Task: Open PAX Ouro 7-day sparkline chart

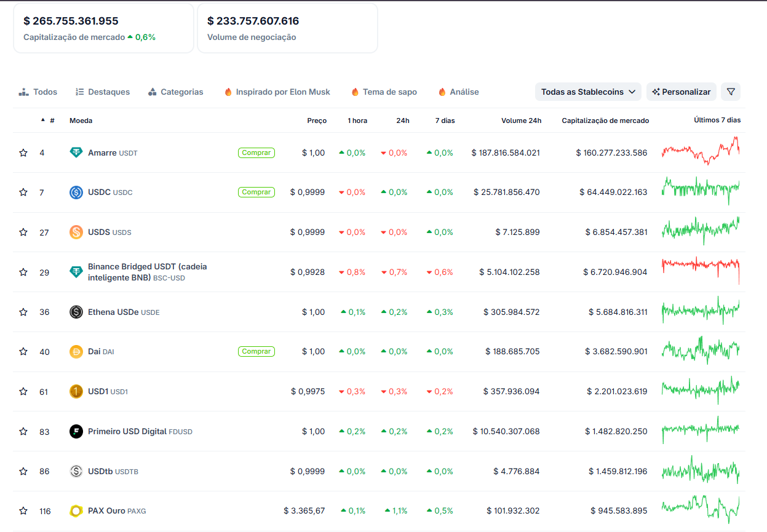Action: click(x=701, y=509)
